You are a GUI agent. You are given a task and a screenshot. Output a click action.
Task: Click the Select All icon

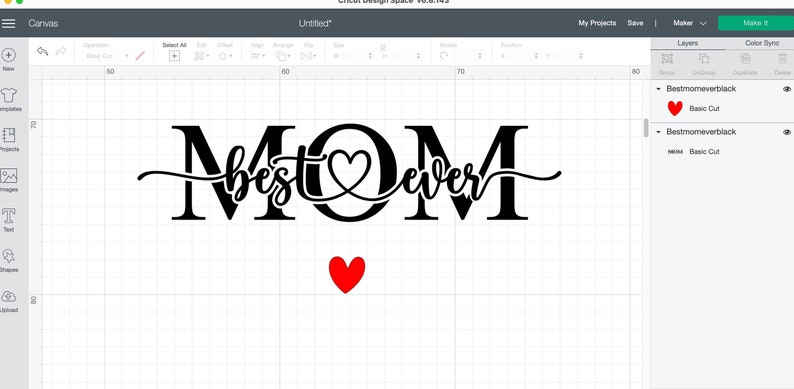pyautogui.click(x=174, y=56)
